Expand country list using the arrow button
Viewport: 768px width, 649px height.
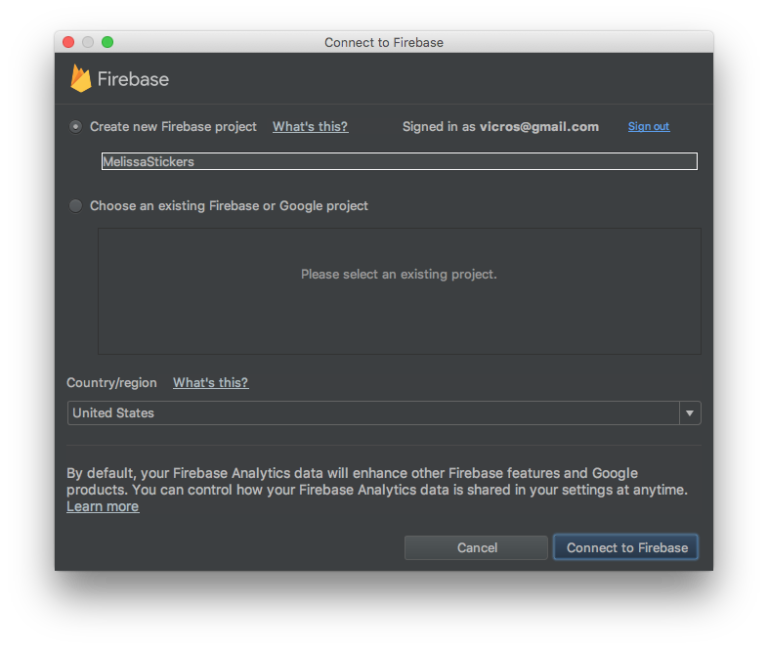(x=690, y=413)
